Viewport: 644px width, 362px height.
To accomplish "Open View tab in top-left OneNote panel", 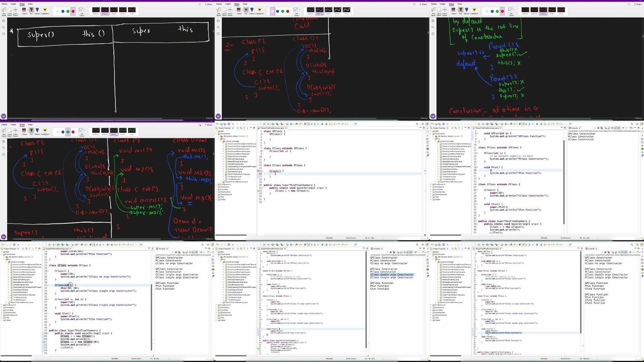I will click(30, 4).
